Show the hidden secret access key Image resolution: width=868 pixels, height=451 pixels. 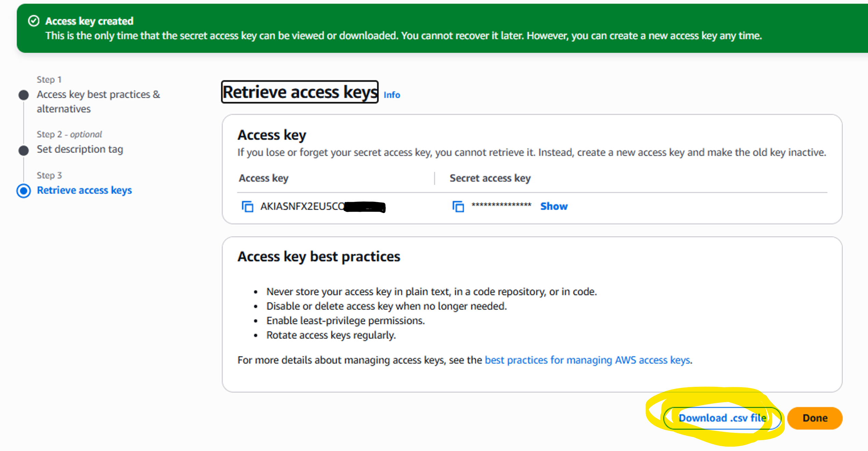(x=554, y=206)
